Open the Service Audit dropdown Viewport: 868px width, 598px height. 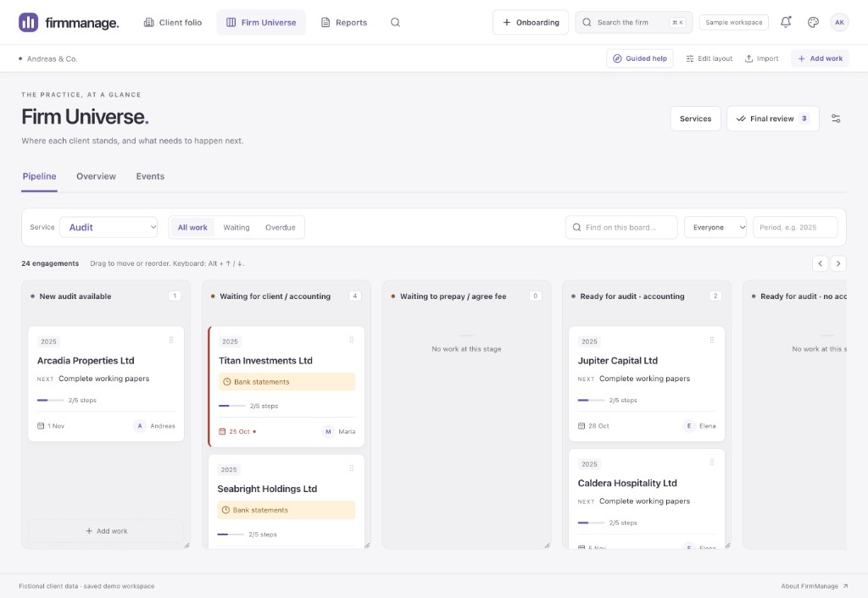[x=108, y=227]
